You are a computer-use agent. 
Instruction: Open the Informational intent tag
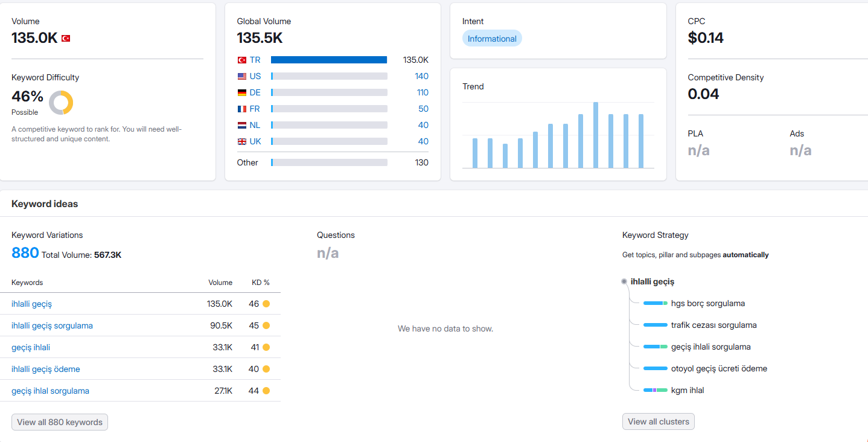click(492, 39)
